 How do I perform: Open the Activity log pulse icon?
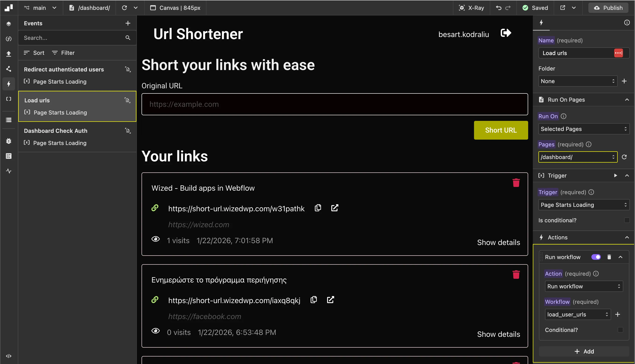8,171
